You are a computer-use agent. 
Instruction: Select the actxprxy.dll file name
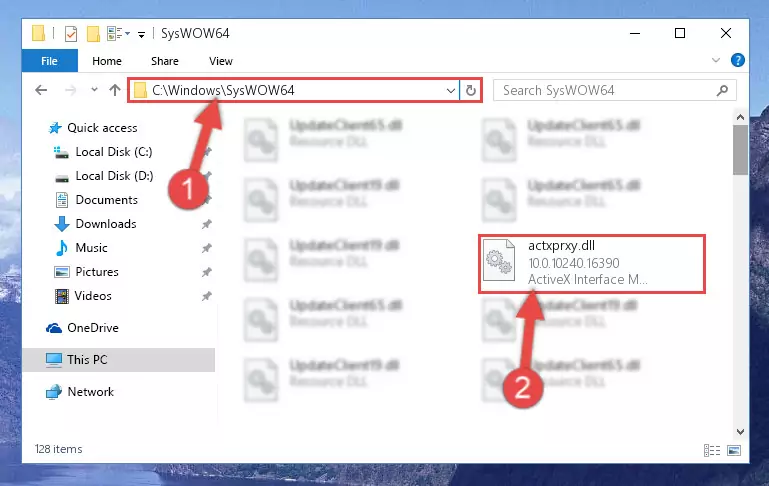(562, 246)
